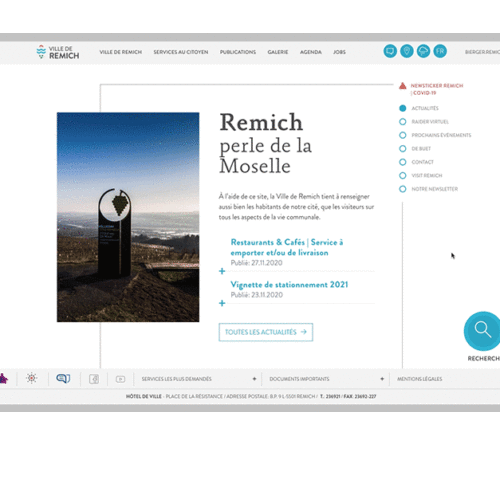
Task: Click the purple icon at footer left edge
Action: (3, 378)
